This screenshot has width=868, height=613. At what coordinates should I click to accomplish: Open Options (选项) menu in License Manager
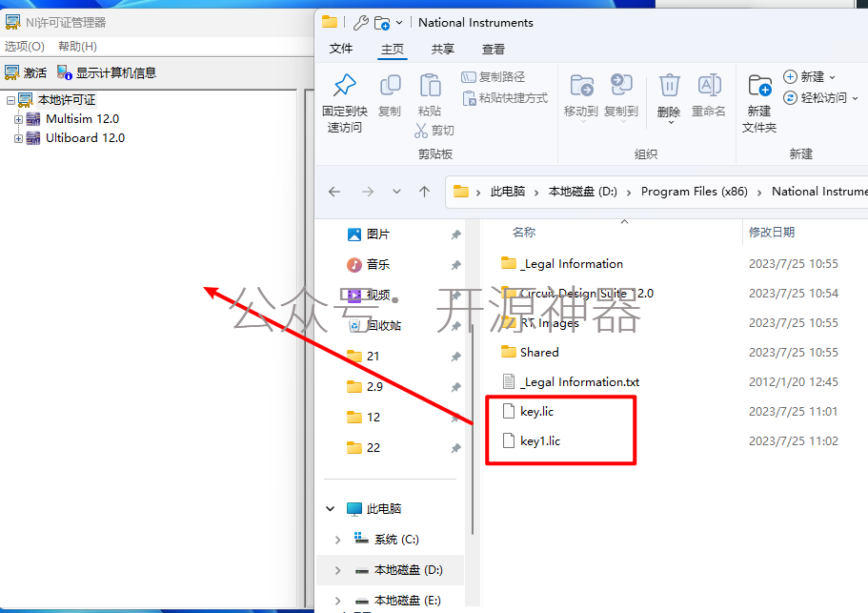point(25,47)
